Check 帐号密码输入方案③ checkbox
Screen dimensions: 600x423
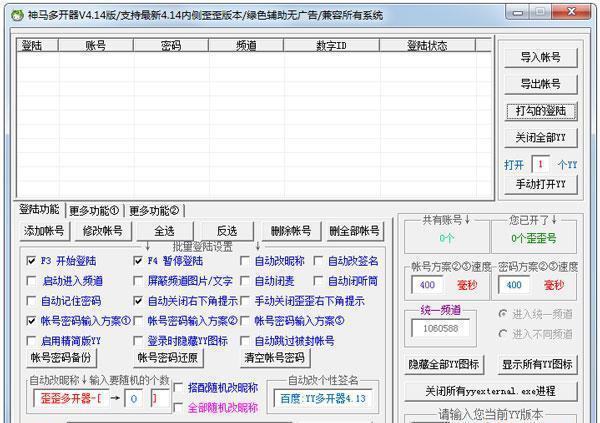[x=245, y=321]
